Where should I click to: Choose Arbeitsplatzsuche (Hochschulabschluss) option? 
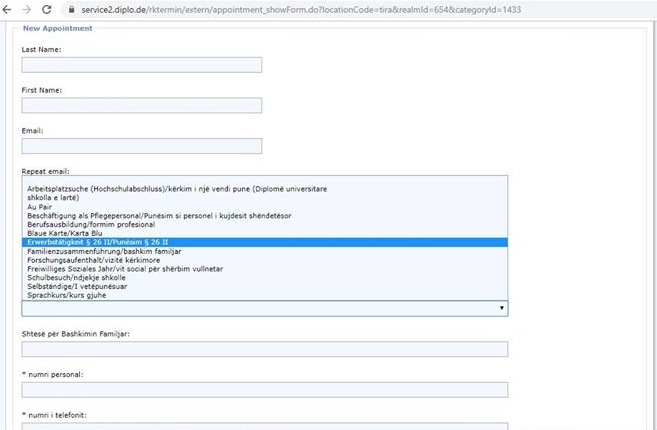coord(265,193)
